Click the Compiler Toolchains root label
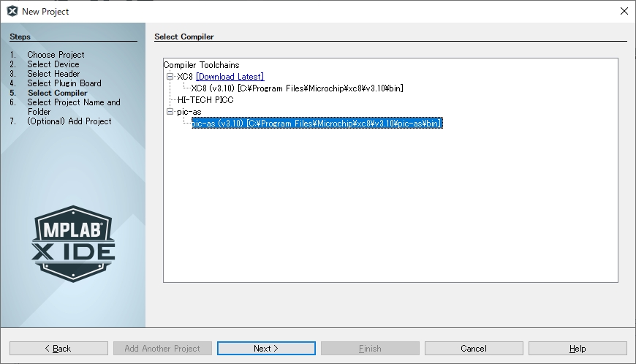Viewport: 636px width, 364px height. tap(201, 65)
